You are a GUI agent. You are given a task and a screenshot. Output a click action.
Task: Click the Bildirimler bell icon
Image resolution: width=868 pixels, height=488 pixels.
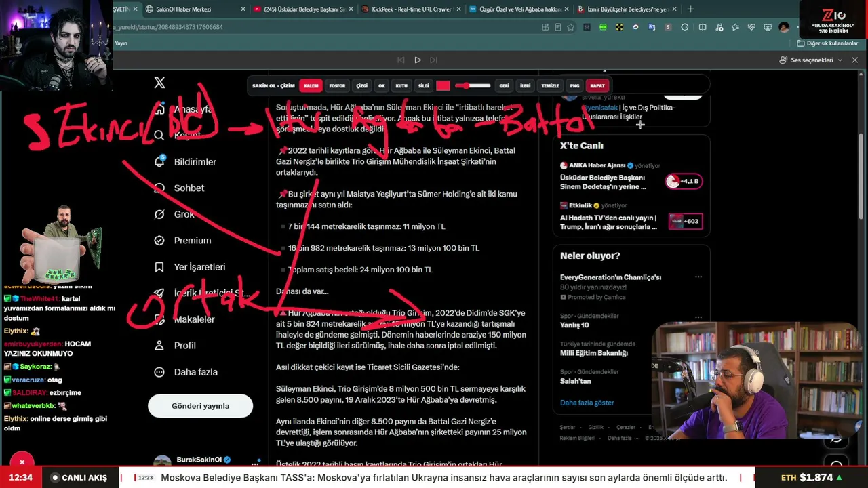pos(159,162)
